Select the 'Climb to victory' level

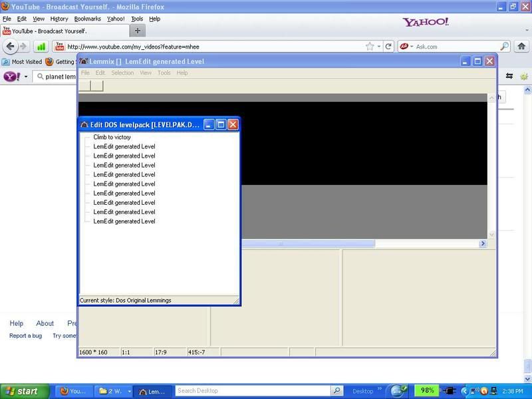point(112,137)
